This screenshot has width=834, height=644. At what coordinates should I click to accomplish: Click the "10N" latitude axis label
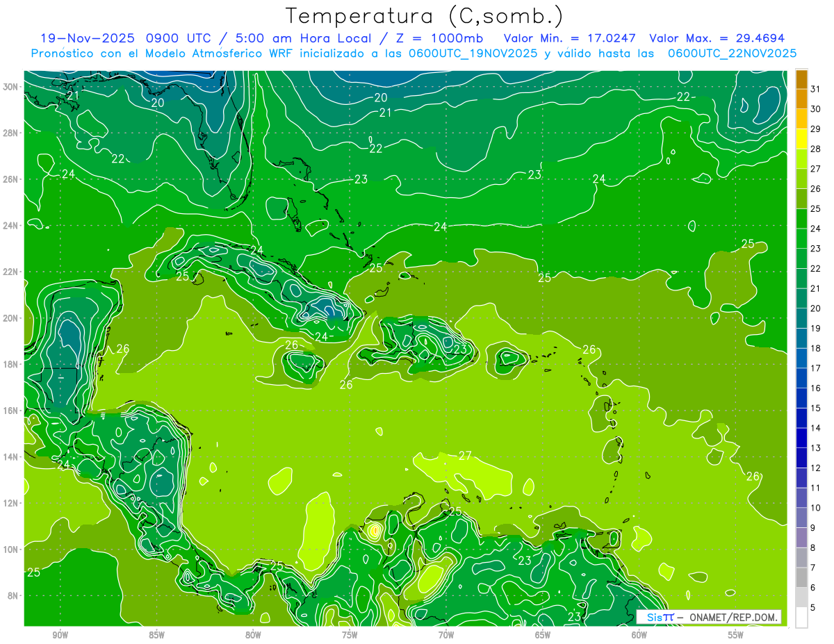[x=12, y=550]
